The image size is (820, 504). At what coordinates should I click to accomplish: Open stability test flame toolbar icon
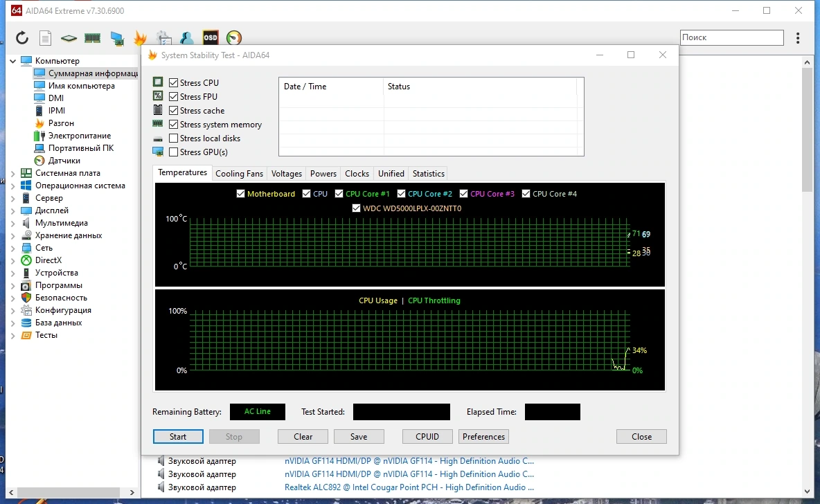[140, 37]
